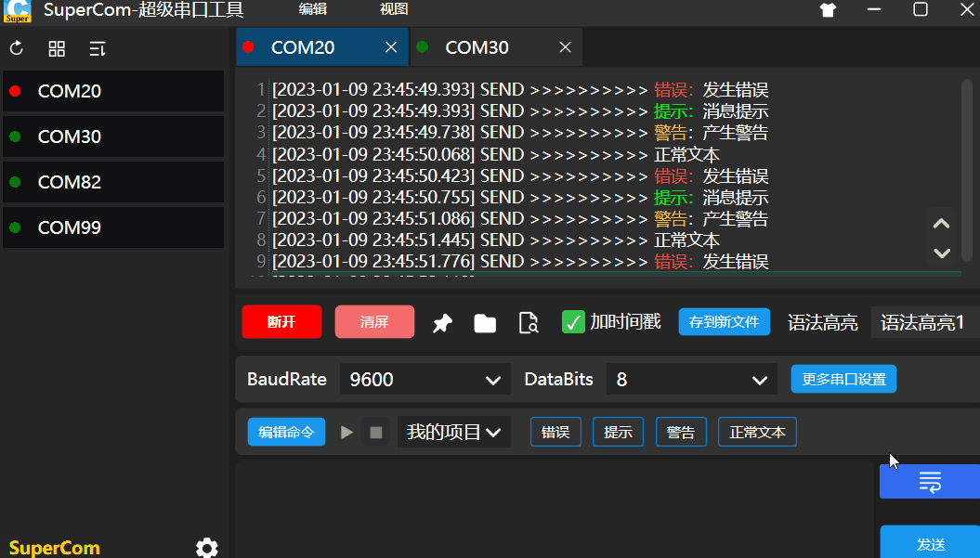Click log line 1 with 发生错误
This screenshot has width=980, height=558.
520,90
